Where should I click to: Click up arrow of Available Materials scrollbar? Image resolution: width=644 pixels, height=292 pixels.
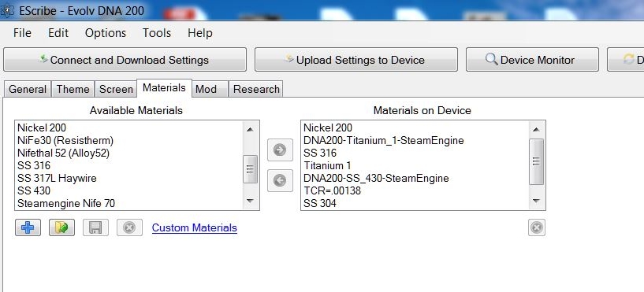(x=250, y=129)
